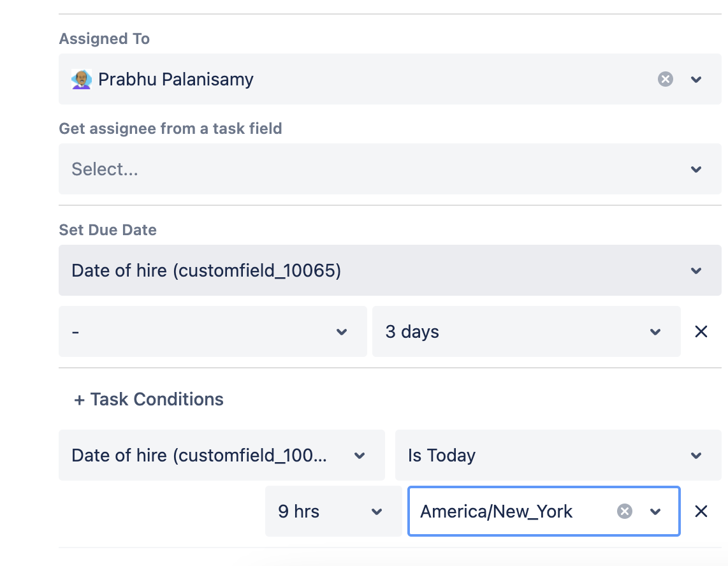
Task: Click the + Task Conditions link
Action: (x=148, y=399)
